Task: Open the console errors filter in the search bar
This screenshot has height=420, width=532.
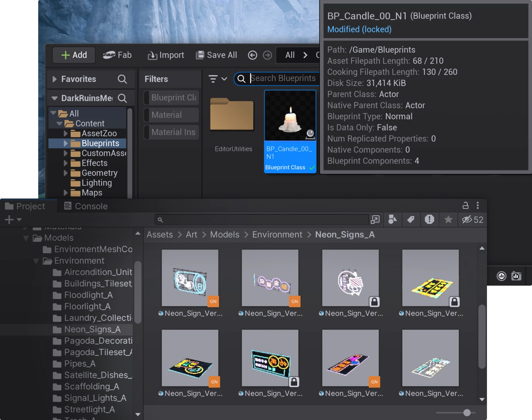Action: 429,219
